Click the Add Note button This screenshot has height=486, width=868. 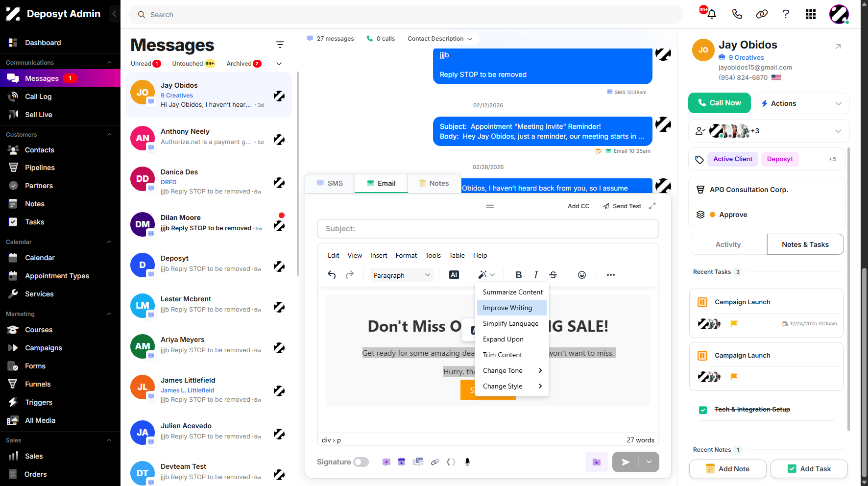tap(727, 469)
